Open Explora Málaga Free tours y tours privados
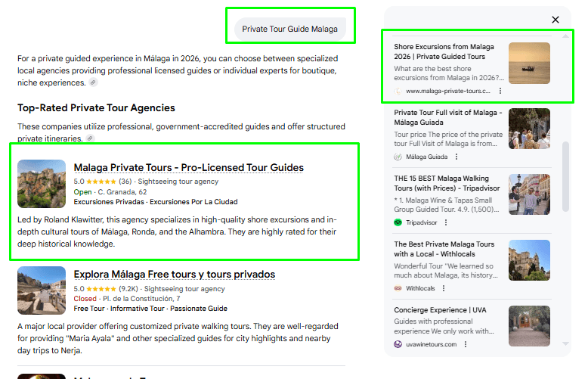This screenshot has width=588, height=379. pyautogui.click(x=174, y=274)
